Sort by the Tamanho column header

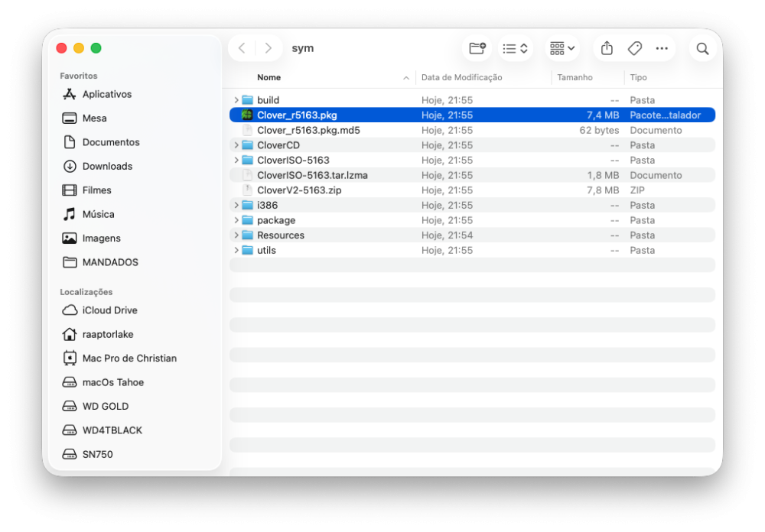(x=575, y=77)
